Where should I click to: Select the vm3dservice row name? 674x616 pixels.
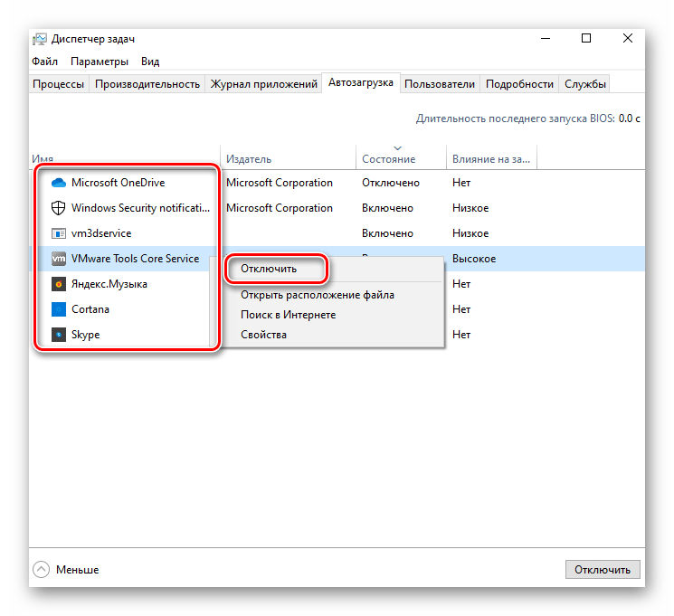pos(101,233)
